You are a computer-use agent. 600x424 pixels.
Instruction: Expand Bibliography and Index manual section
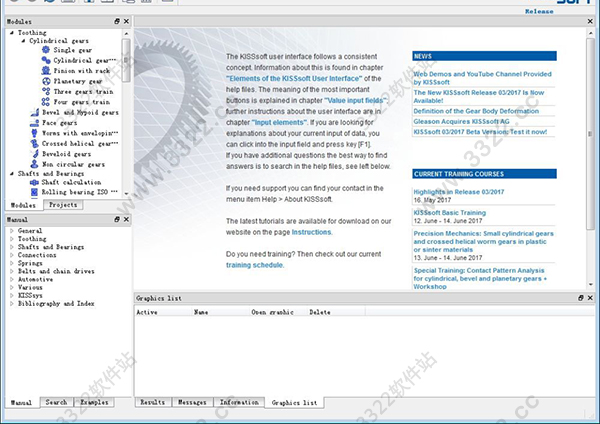pyautogui.click(x=11, y=303)
